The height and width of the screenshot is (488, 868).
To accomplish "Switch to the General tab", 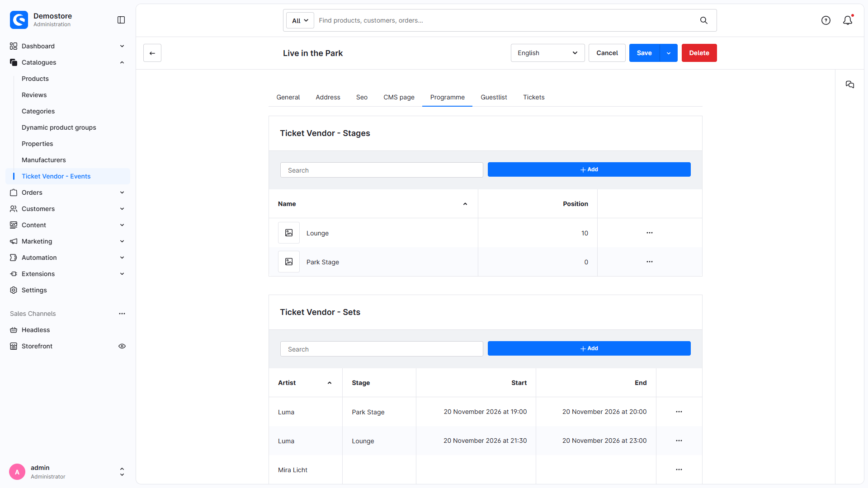I will pos(288,97).
